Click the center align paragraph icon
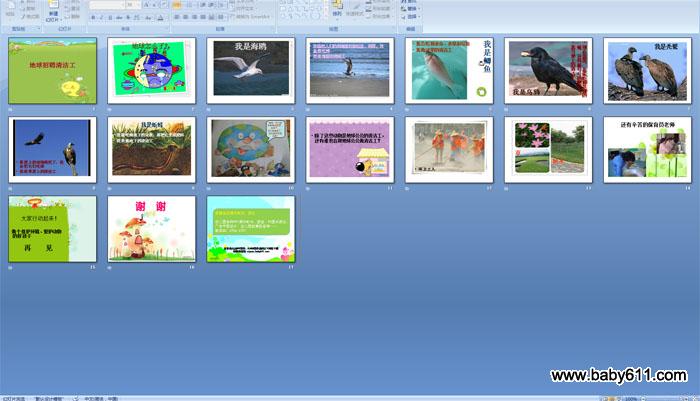This screenshot has width=700, height=401. point(186,17)
